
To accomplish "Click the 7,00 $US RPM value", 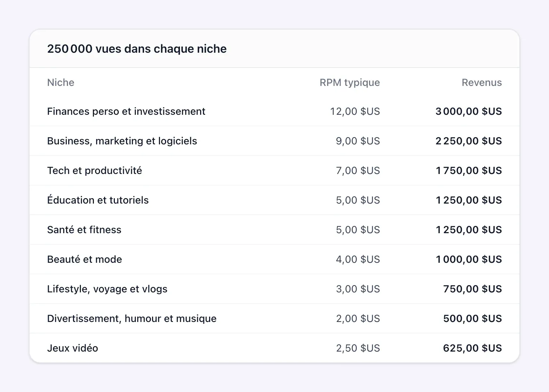I will 358,170.
